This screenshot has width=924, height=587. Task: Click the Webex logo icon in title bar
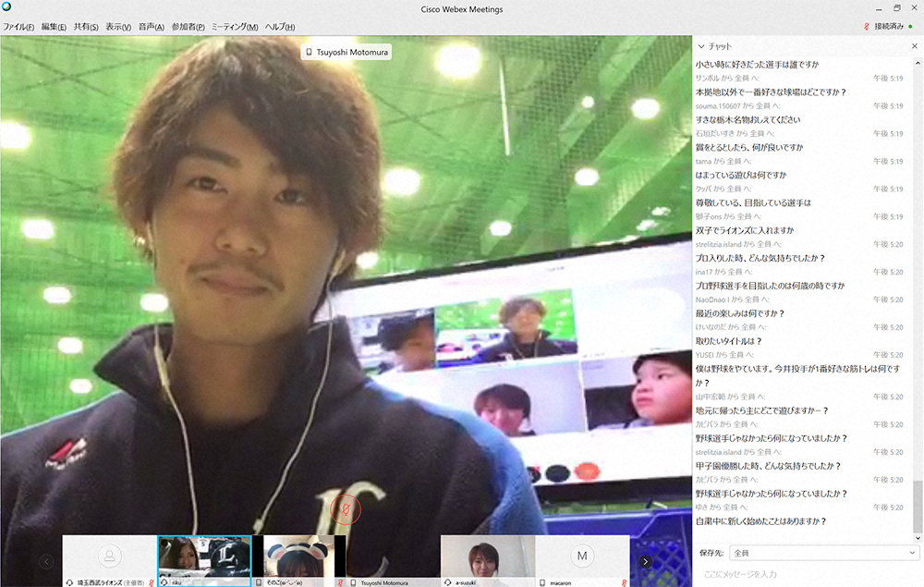(6, 8)
